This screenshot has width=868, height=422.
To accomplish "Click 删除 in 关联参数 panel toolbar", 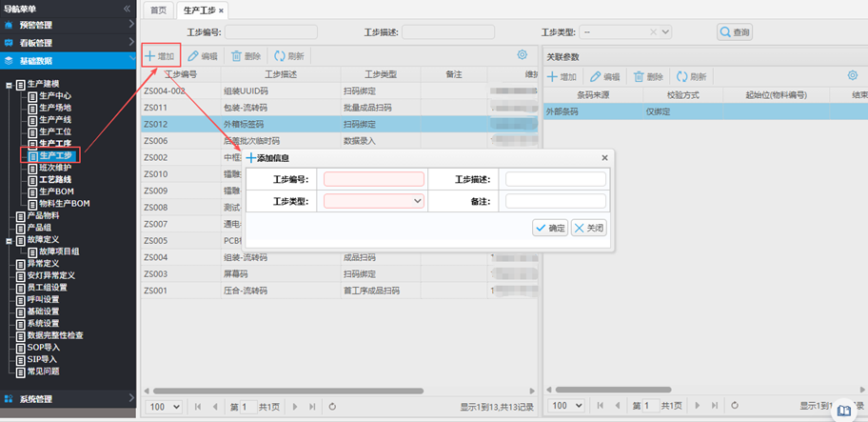I will tap(648, 77).
